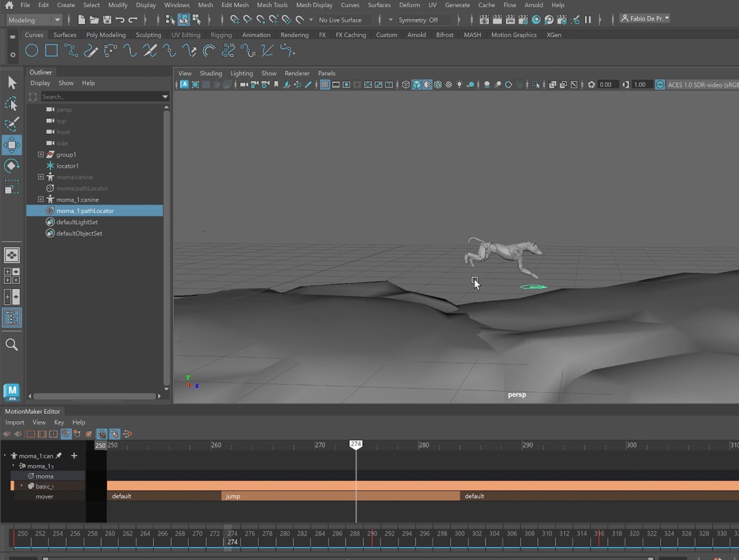Expand the group1 node in the Outliner
This screenshot has width=739, height=560.
pos(40,155)
